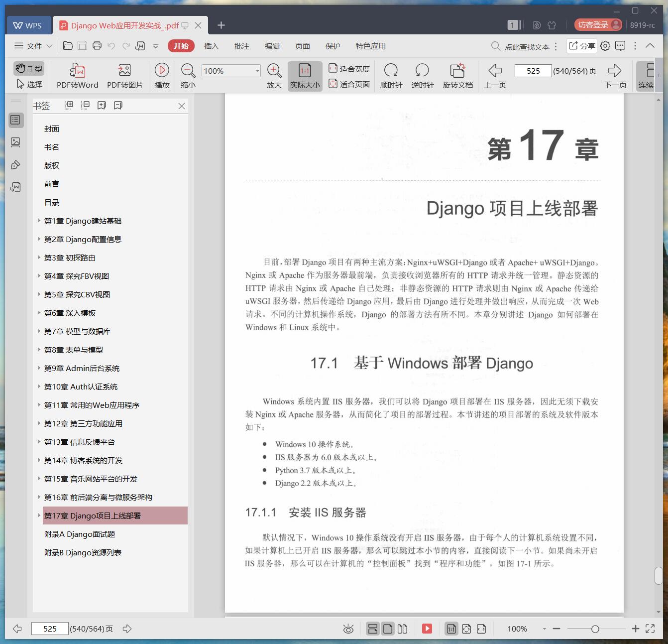The image size is (668, 644).
Task: Adjust the bottom zoom slider handle
Action: tap(595, 629)
